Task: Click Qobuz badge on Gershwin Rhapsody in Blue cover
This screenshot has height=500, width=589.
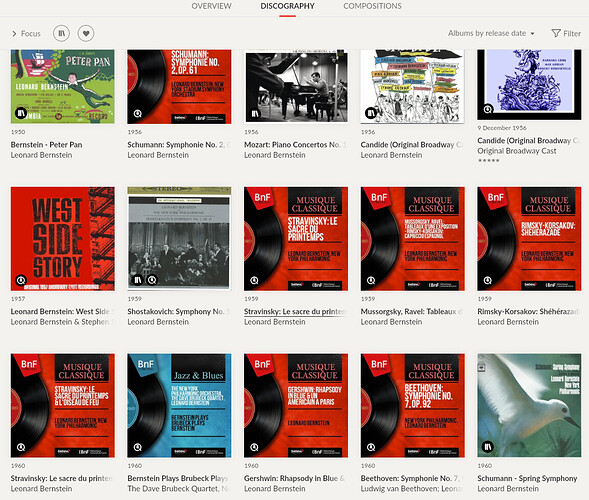Action: [x=254, y=447]
